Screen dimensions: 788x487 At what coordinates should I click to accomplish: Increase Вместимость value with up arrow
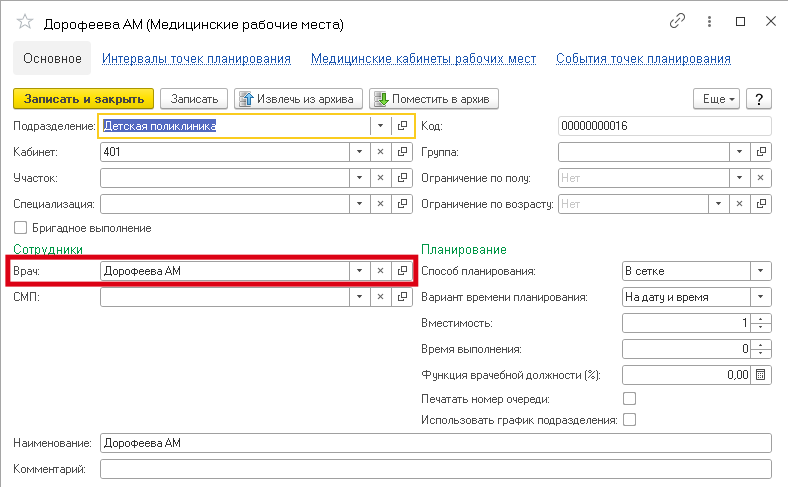tap(761, 318)
